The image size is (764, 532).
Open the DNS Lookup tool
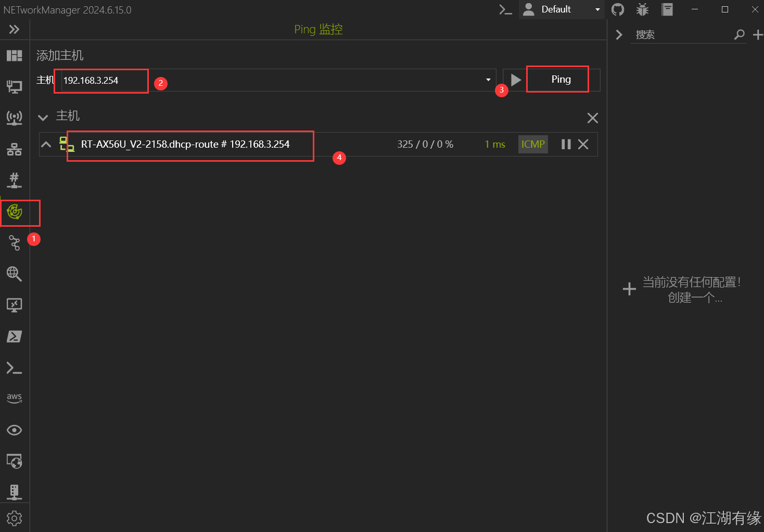click(x=14, y=274)
